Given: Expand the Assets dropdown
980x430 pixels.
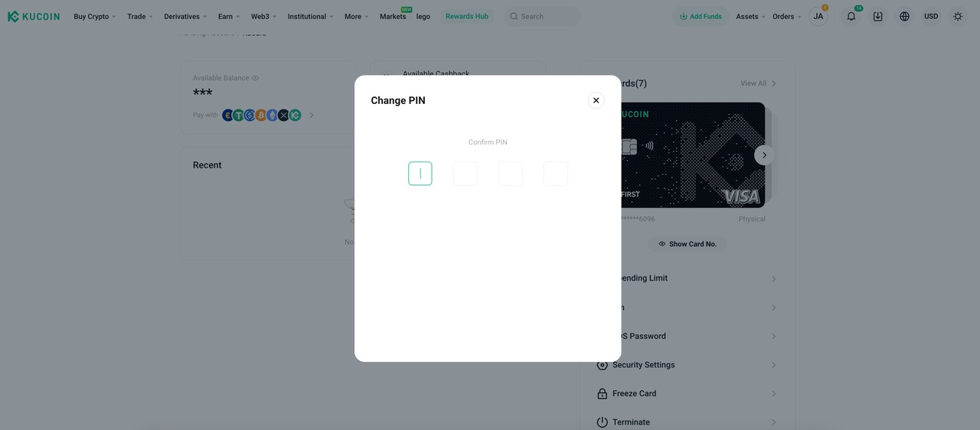Looking at the screenshot, I should pos(750,16).
